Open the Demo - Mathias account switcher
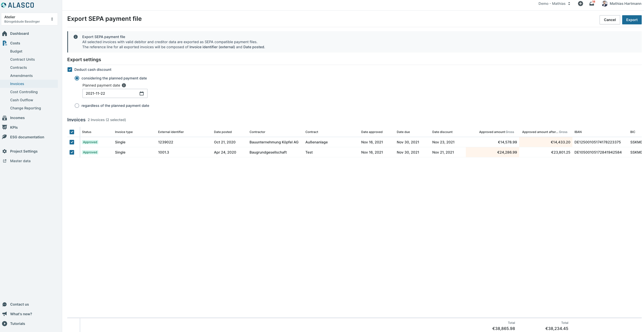The width and height of the screenshot is (644, 332). [554, 4]
